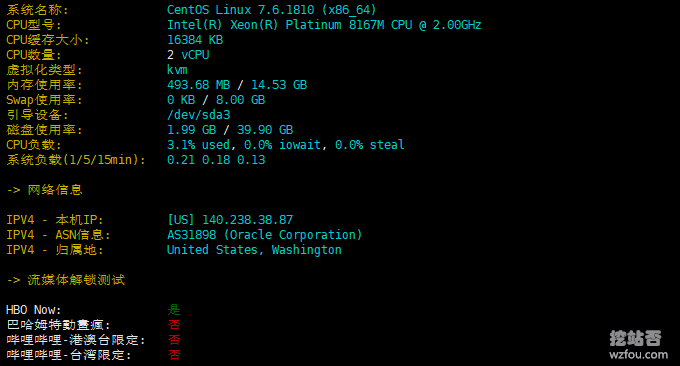Select the green 是 result for HBO Now
The height and width of the screenshot is (366, 680).
pos(174,310)
